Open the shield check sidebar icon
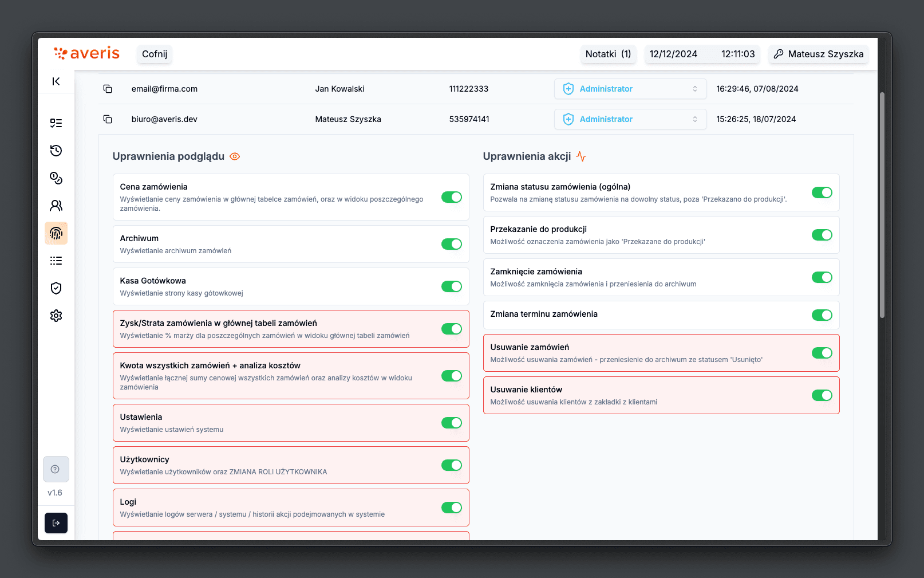The height and width of the screenshot is (578, 924). 56,288
